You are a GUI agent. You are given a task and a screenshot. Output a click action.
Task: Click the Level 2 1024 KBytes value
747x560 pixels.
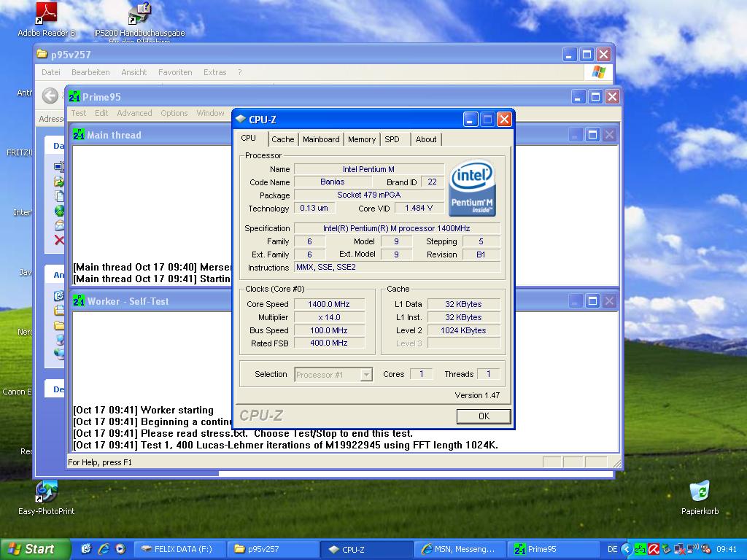[x=463, y=330]
